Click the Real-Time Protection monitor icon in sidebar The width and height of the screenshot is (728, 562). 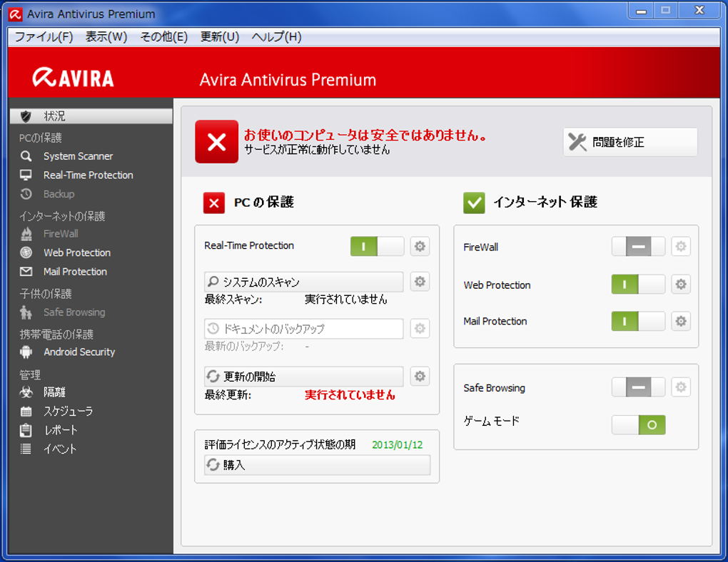click(26, 175)
